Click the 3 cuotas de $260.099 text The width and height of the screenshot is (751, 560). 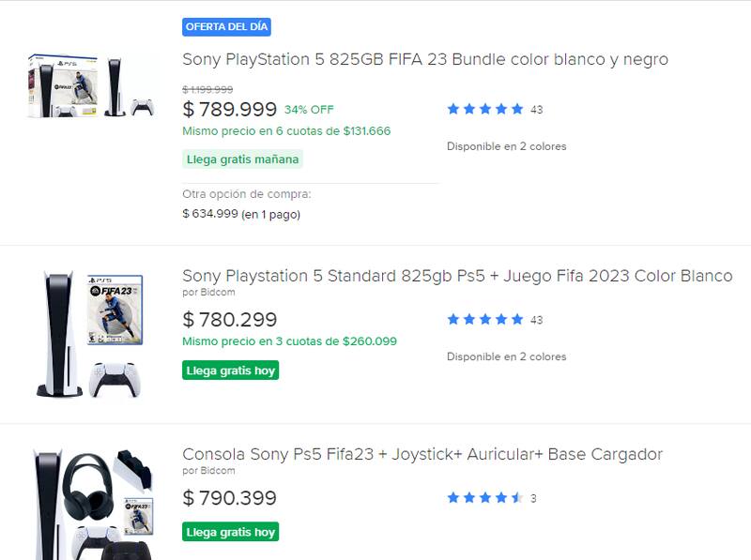tap(289, 341)
